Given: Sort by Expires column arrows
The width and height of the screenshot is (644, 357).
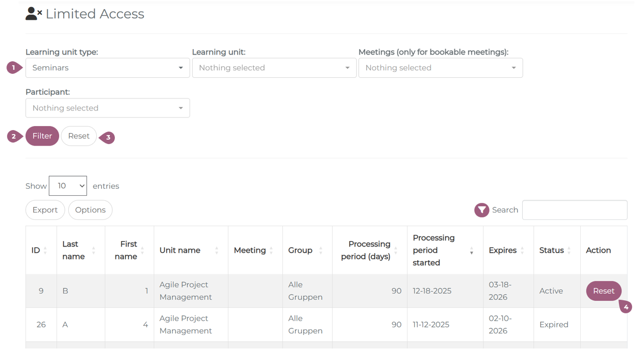Looking at the screenshot, I should point(522,251).
